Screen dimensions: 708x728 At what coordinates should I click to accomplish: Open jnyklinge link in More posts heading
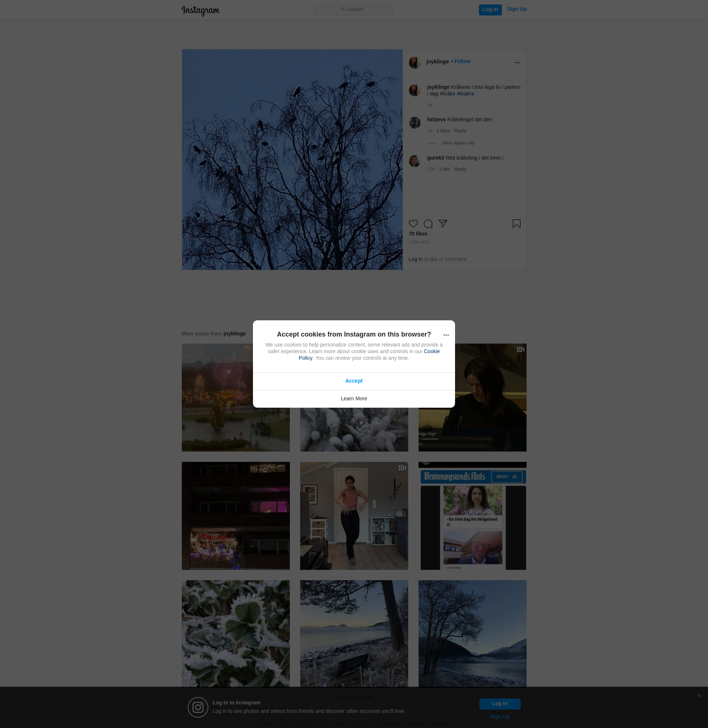234,334
